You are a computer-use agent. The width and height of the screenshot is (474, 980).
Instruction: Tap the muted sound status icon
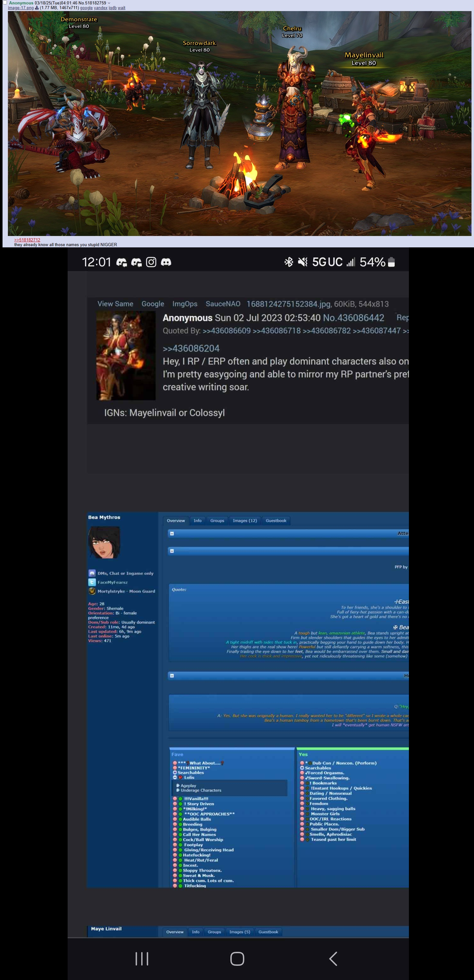click(x=302, y=262)
